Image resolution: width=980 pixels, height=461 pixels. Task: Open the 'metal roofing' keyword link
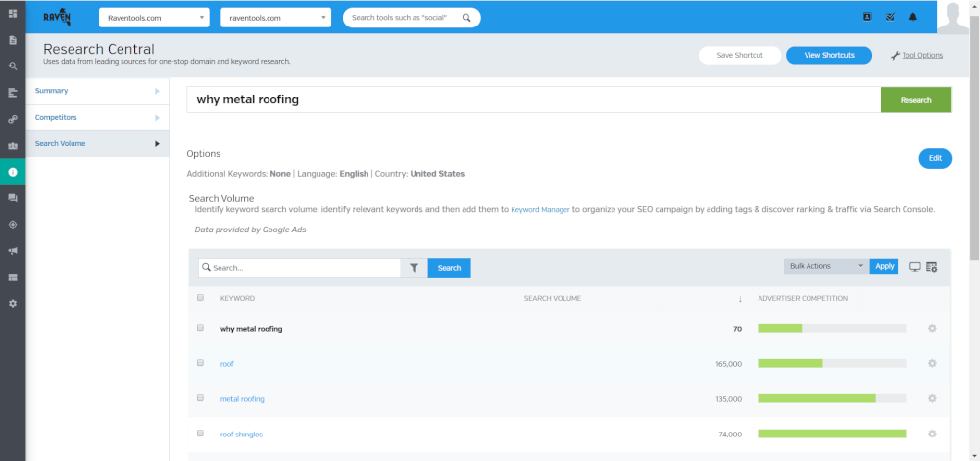click(x=242, y=399)
